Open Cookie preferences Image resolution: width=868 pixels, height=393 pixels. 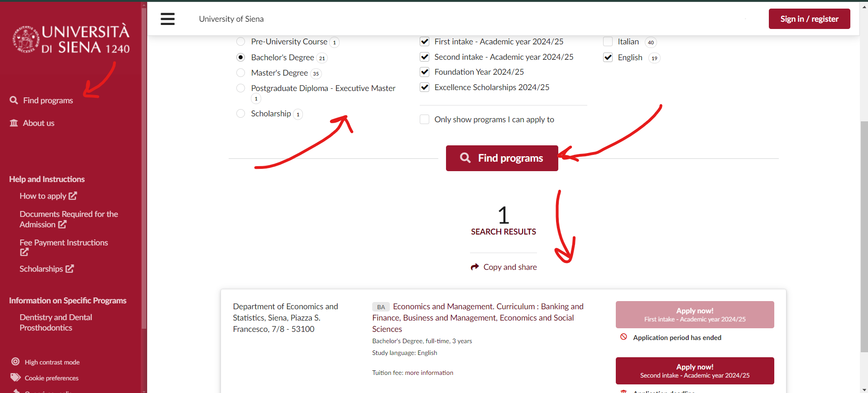(52, 378)
